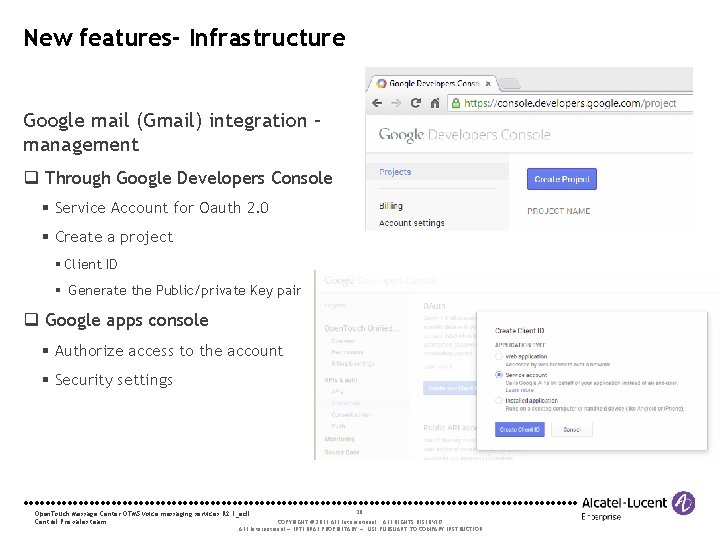Click the Google Developers Console logo heading
The width and height of the screenshot is (720, 540).
click(x=464, y=135)
